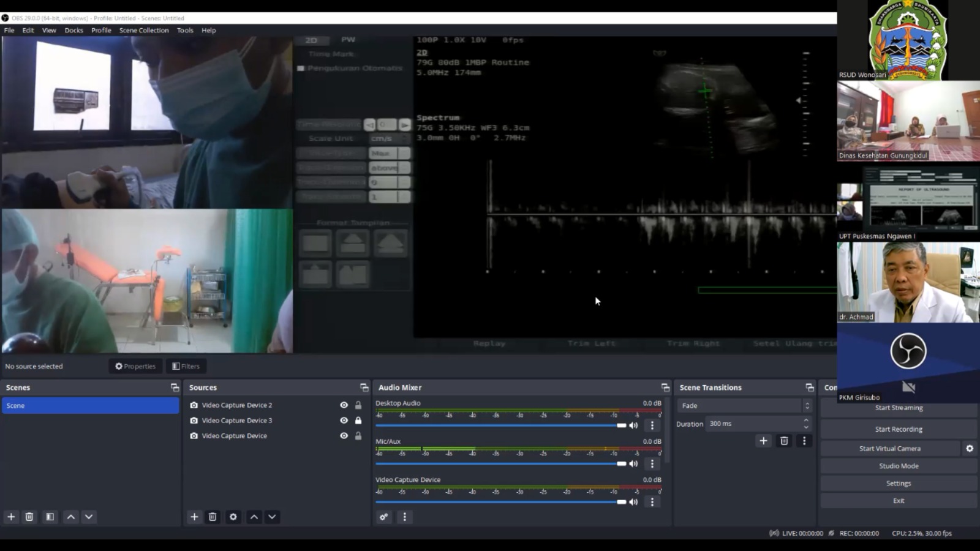
Task: Undock the Scenes panel icon
Action: [175, 388]
